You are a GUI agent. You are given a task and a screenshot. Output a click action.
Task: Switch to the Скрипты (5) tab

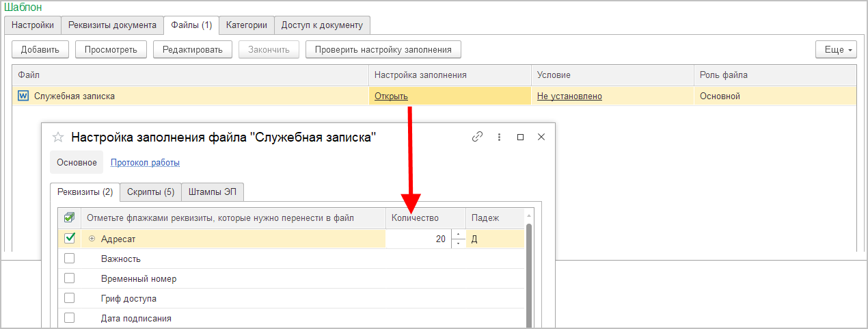[150, 192]
